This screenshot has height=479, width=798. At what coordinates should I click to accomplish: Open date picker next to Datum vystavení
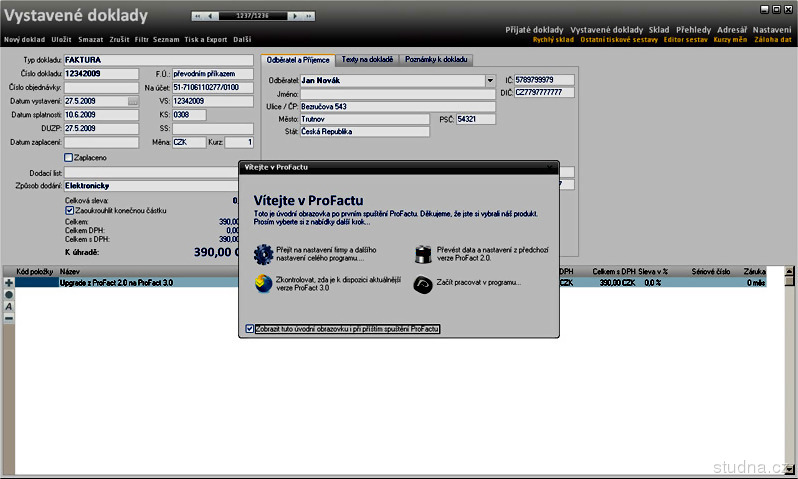coord(133,101)
